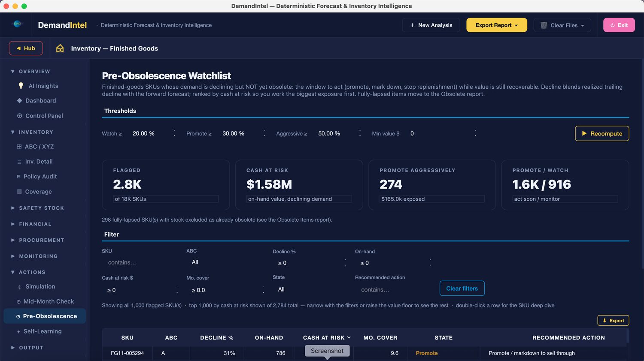Collapse the Inventory sidebar section

[13, 132]
